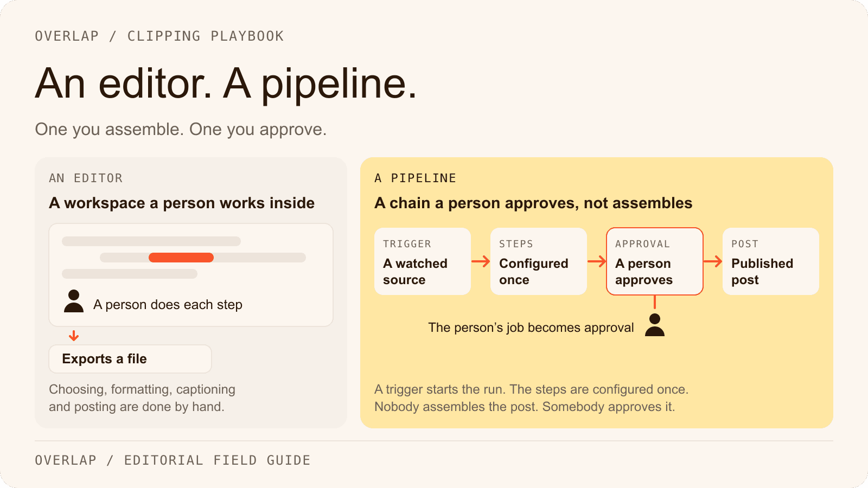Select the Approval card labeled A person approves

(x=655, y=261)
